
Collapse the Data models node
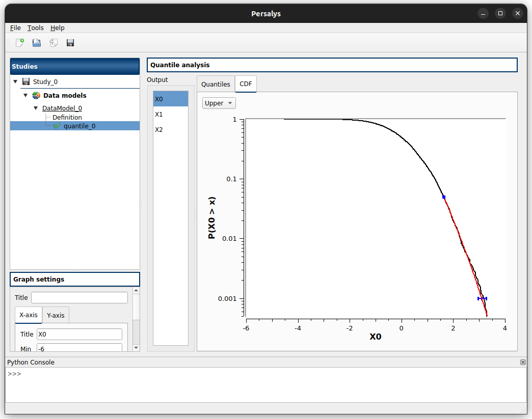pos(25,95)
